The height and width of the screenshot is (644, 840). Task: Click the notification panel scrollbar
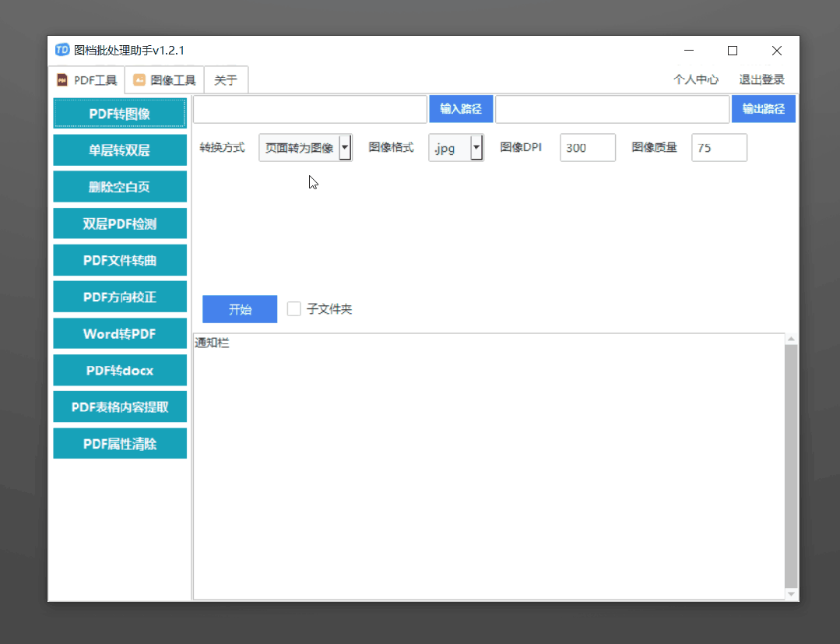tap(793, 466)
